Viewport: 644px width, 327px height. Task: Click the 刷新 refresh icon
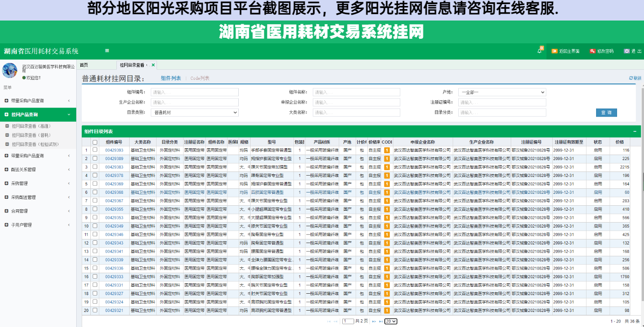(631, 78)
